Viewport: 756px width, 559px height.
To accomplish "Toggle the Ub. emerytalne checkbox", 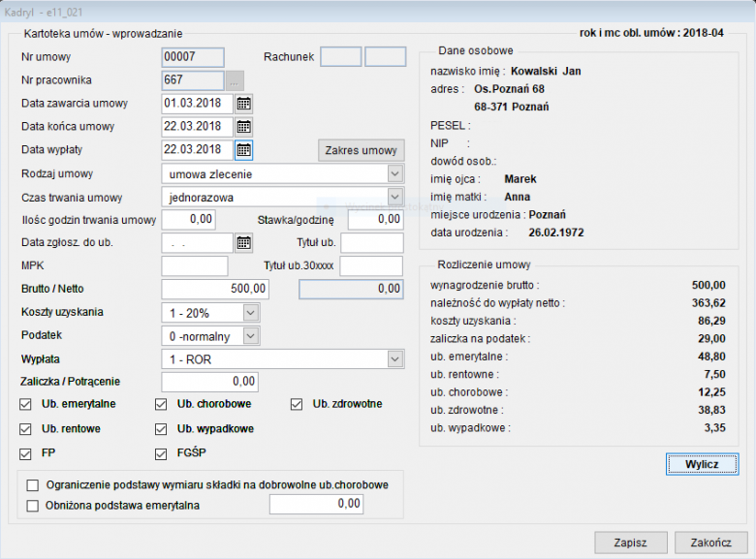I will click(25, 404).
